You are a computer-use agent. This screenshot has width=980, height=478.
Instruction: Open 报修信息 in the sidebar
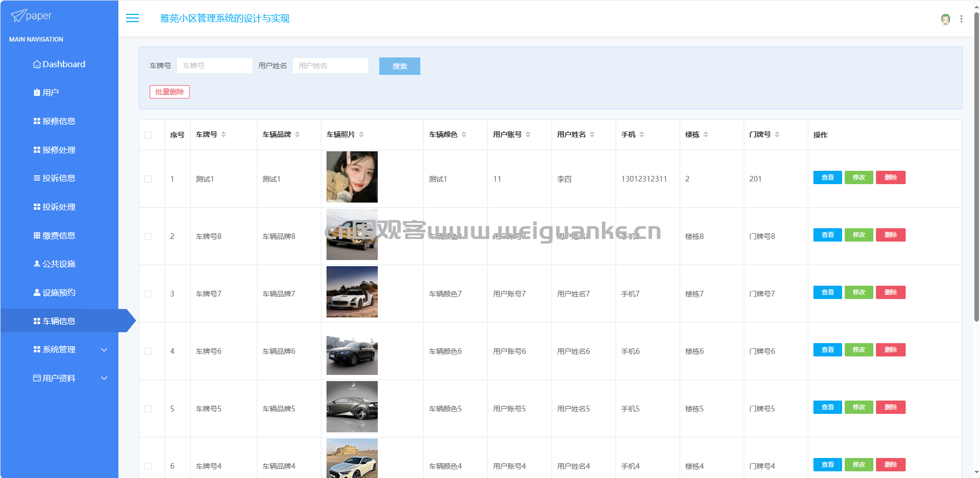pos(59,121)
